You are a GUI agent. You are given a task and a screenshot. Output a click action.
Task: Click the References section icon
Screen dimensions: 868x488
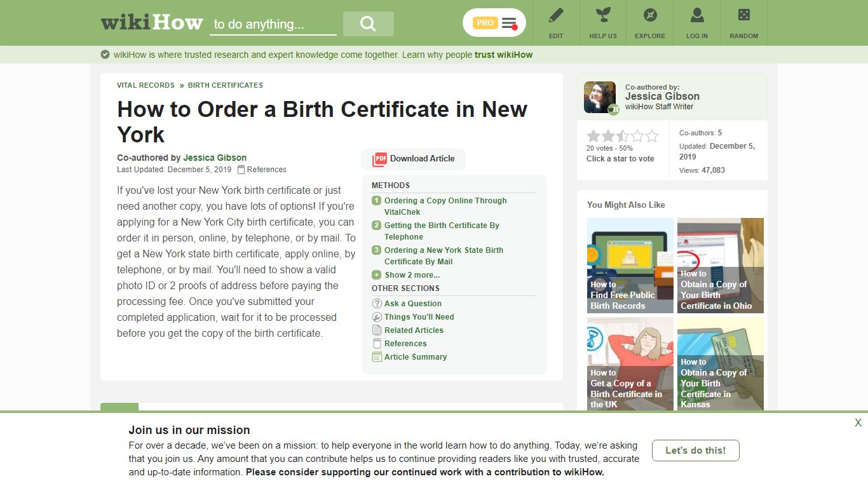[x=377, y=344]
